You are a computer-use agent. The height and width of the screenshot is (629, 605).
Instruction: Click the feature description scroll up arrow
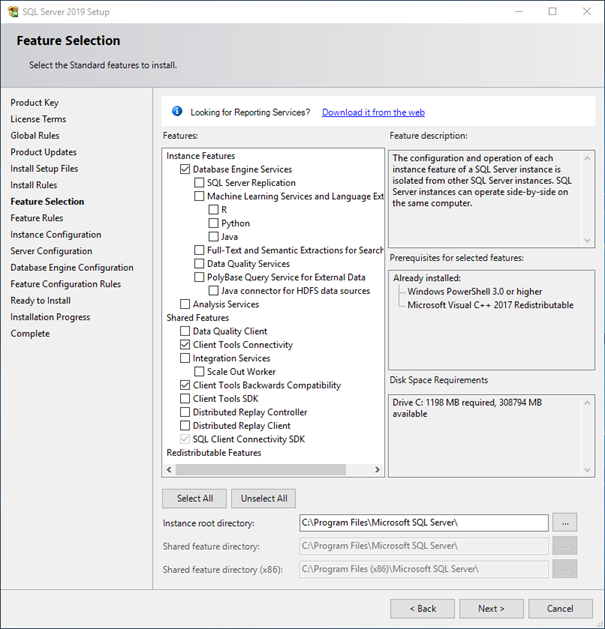[587, 158]
